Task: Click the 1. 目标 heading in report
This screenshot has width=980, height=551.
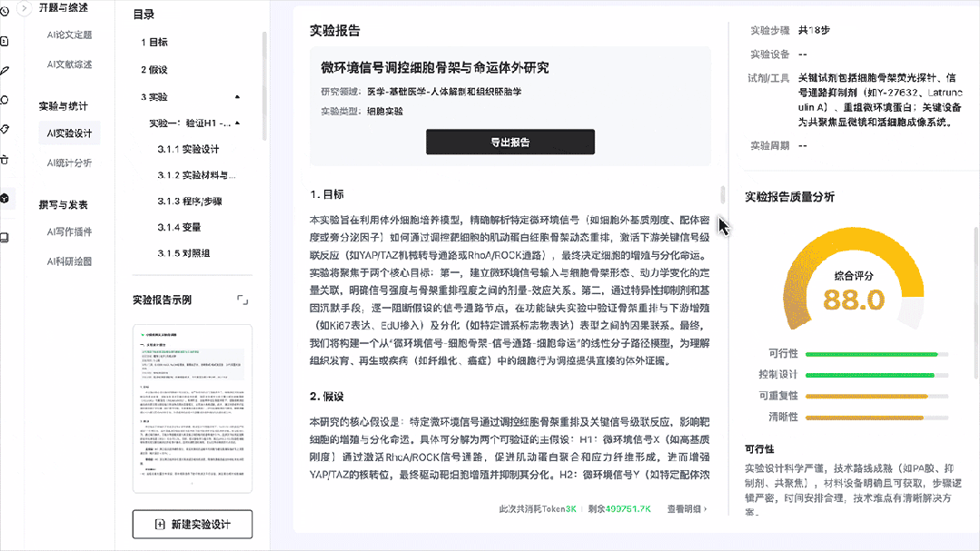Action: pyautogui.click(x=326, y=194)
